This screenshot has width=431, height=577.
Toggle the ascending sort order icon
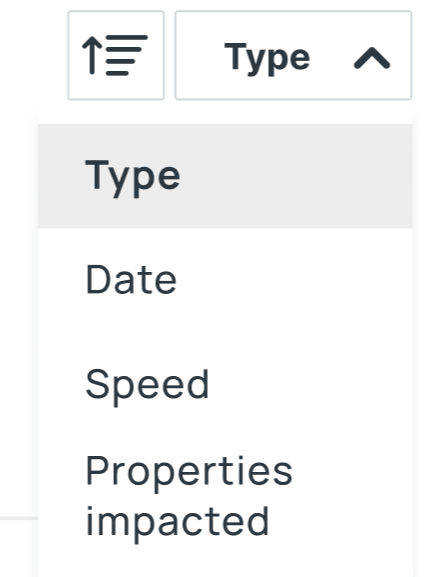[x=116, y=55]
